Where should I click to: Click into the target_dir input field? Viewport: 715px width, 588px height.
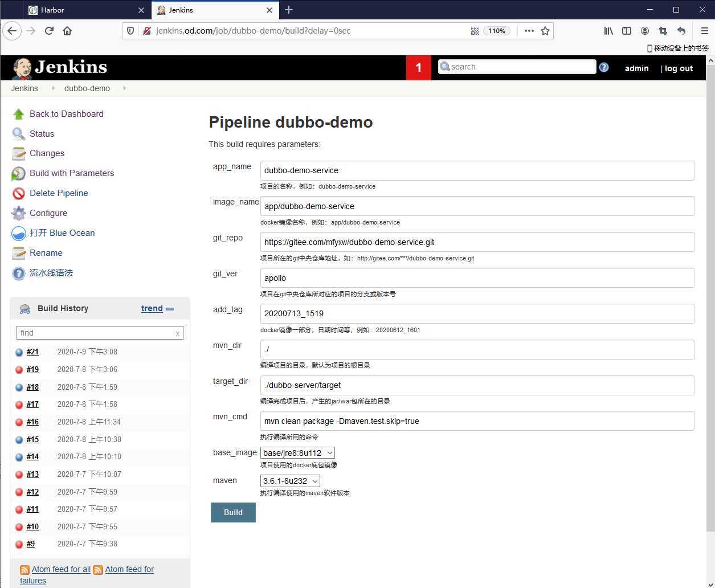pos(477,385)
